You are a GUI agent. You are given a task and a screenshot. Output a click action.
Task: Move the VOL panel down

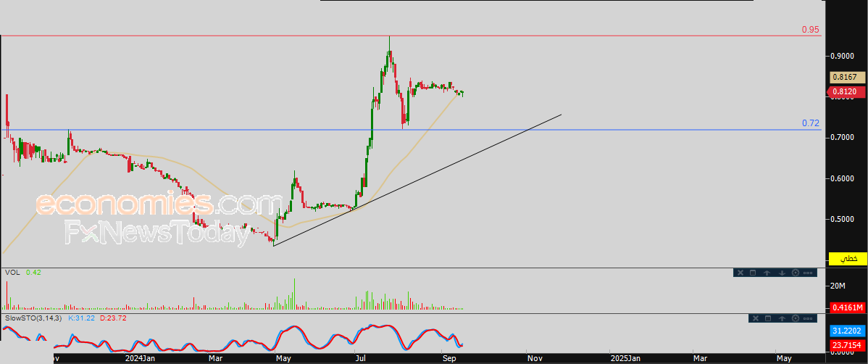tap(783, 273)
